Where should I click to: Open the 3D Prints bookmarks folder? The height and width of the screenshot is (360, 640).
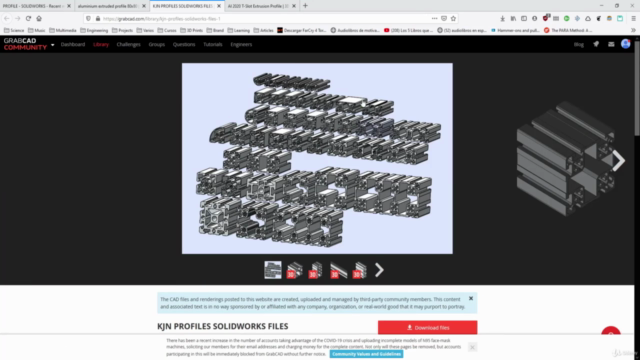coord(191,30)
